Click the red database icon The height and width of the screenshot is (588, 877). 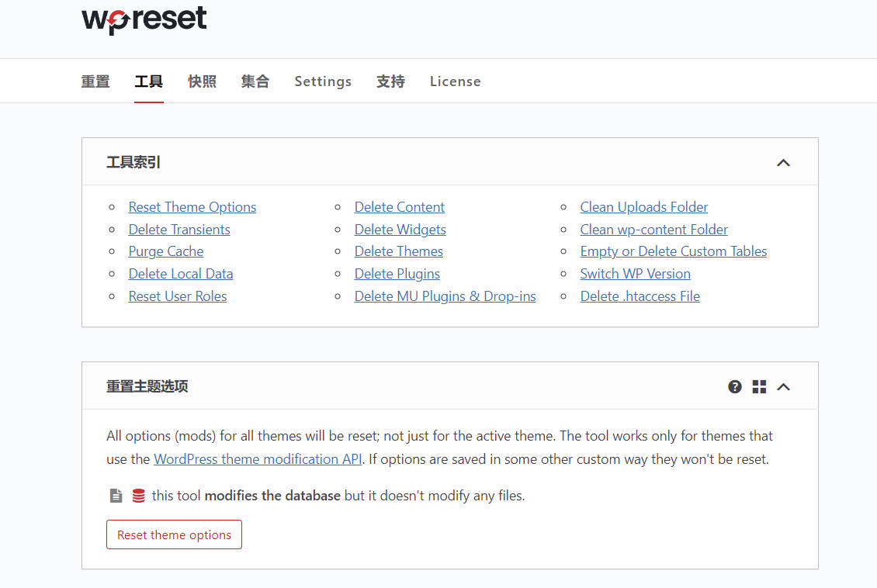139,496
